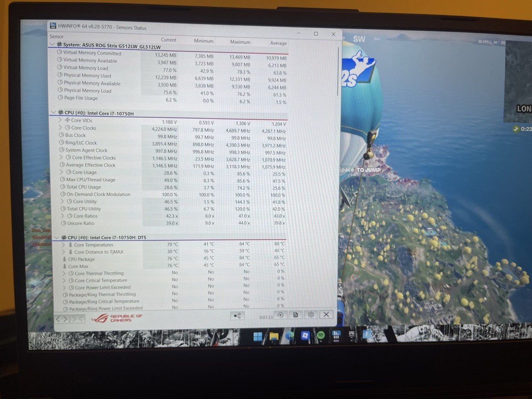The image size is (532, 399).
Task: Open the Windows Start menu
Action: click(258, 336)
